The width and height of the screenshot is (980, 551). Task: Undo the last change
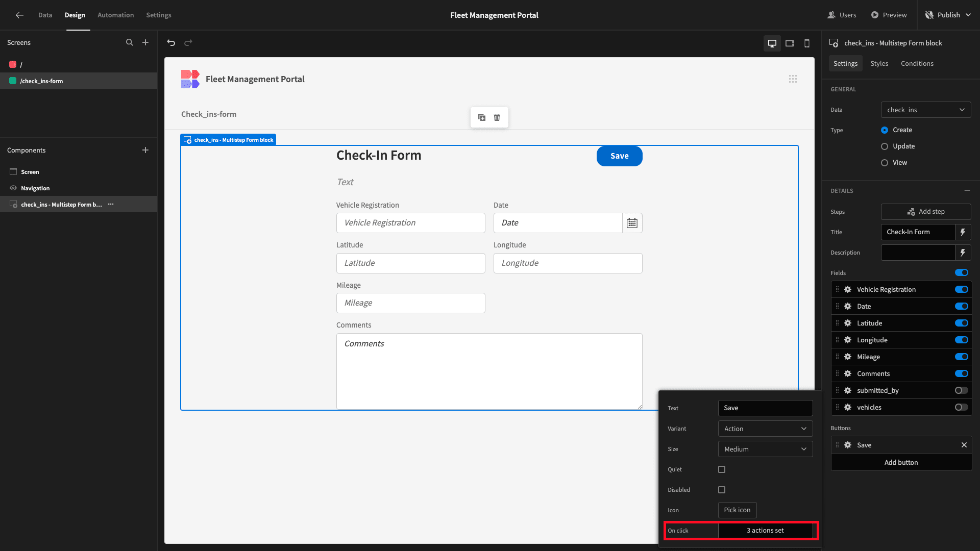click(x=171, y=43)
